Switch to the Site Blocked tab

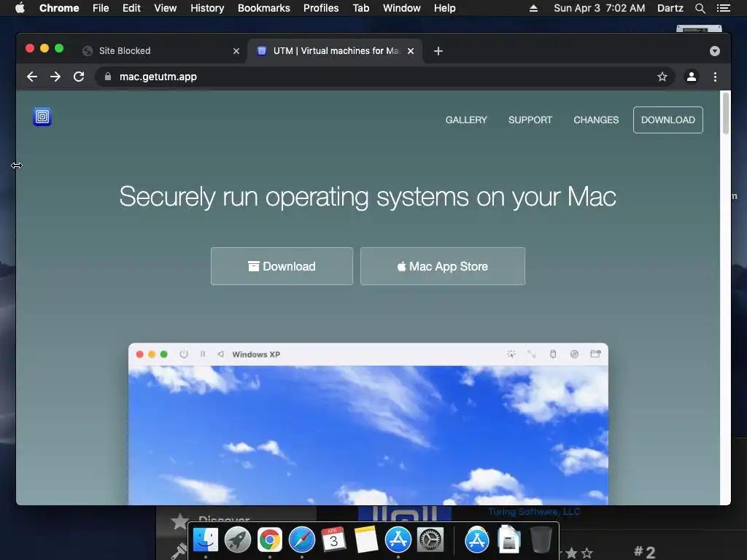point(160,51)
